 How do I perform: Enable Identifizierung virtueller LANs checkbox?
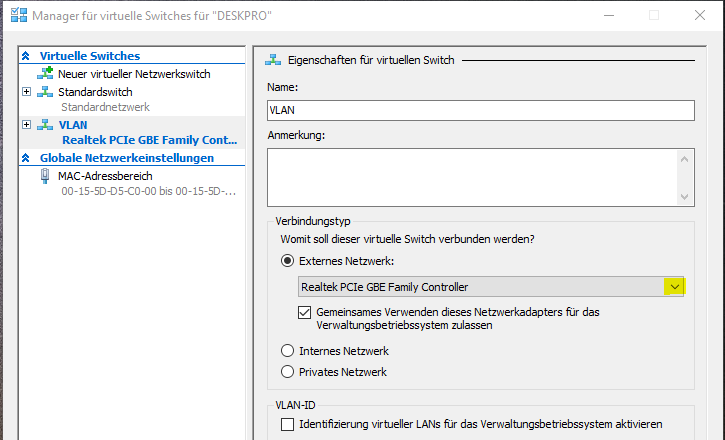coord(287,424)
